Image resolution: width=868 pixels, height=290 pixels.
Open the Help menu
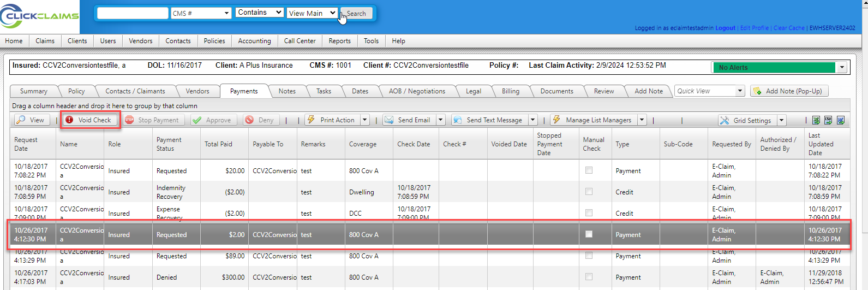(398, 41)
